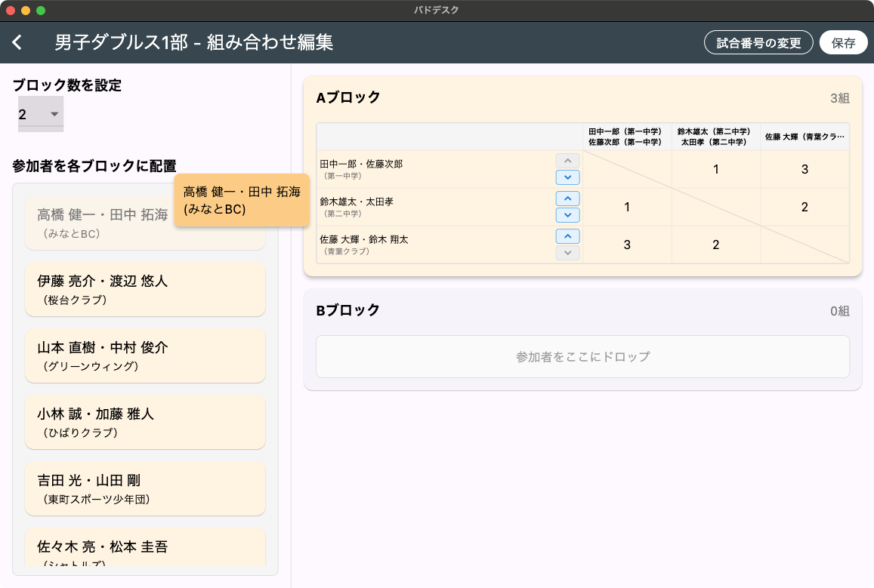Click ブロック数を設定 label
This screenshot has width=874, height=588.
(x=67, y=85)
